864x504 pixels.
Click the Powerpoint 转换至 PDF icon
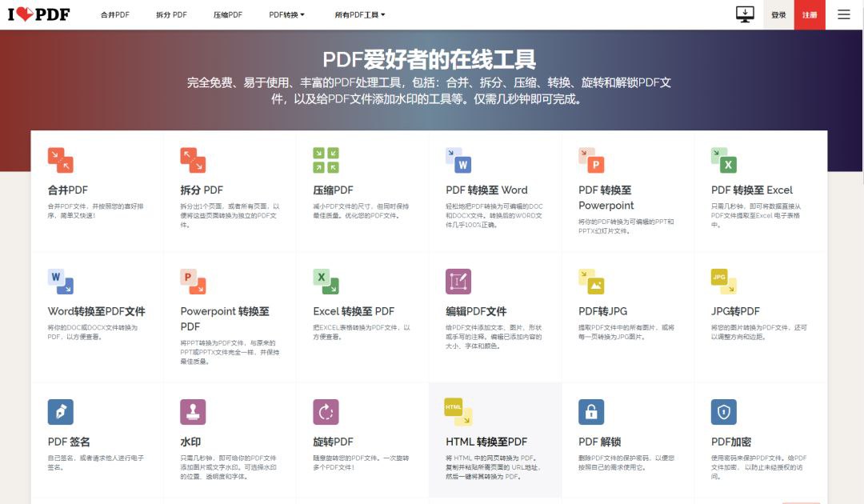(x=193, y=282)
